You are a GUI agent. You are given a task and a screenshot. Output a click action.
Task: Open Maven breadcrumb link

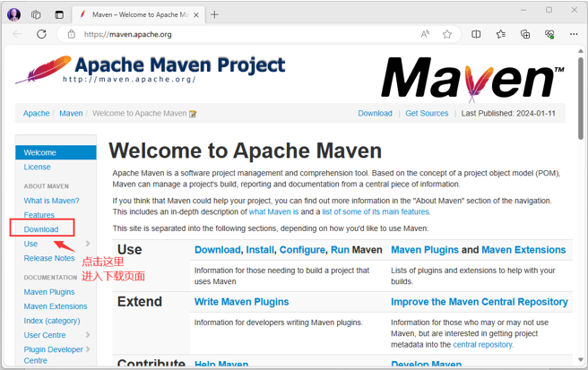pos(71,113)
